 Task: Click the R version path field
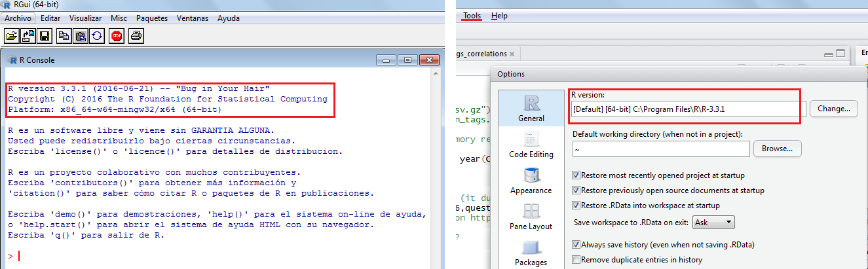[x=688, y=109]
